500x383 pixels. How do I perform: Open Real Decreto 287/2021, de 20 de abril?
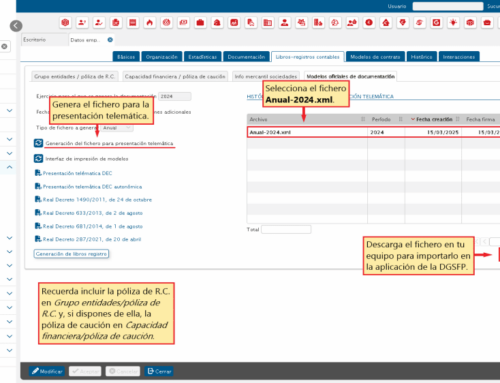click(88, 239)
